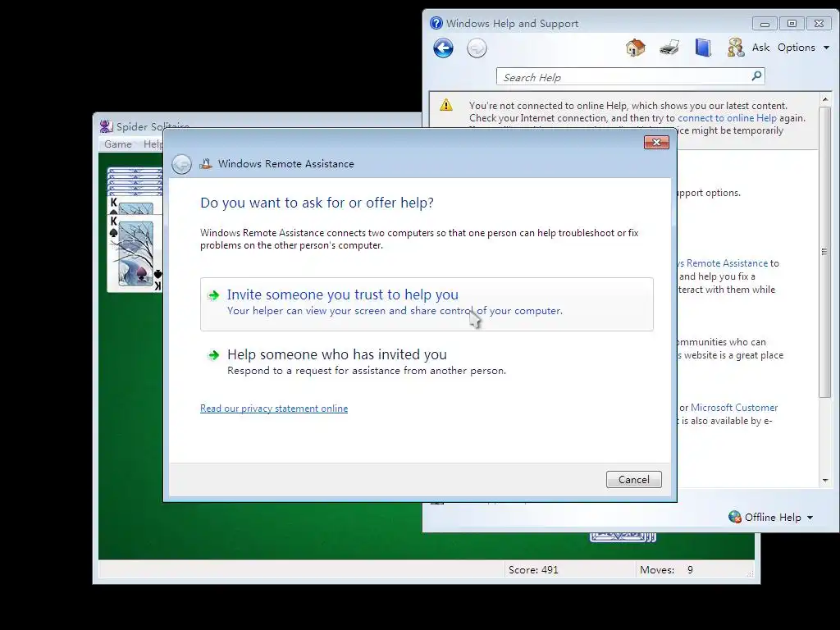The height and width of the screenshot is (630, 840).
Task: Click the Remote Assistance link in Help window
Action: click(x=722, y=263)
